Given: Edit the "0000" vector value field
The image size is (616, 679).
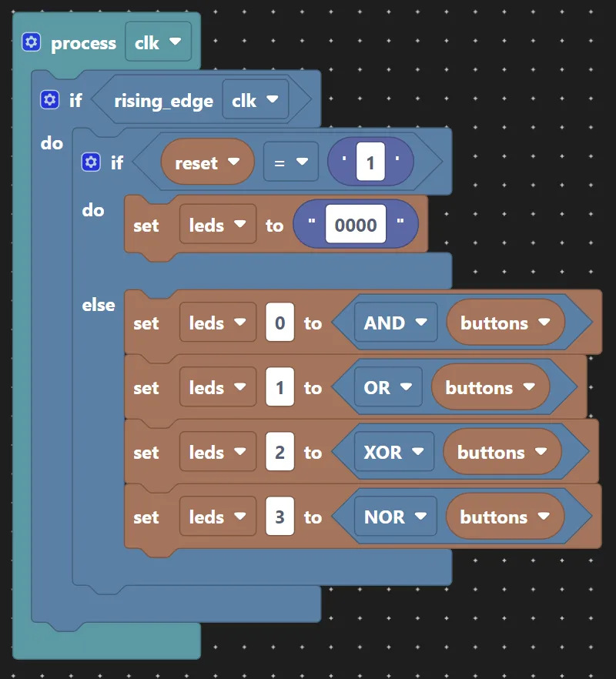Looking at the screenshot, I should pos(356,226).
